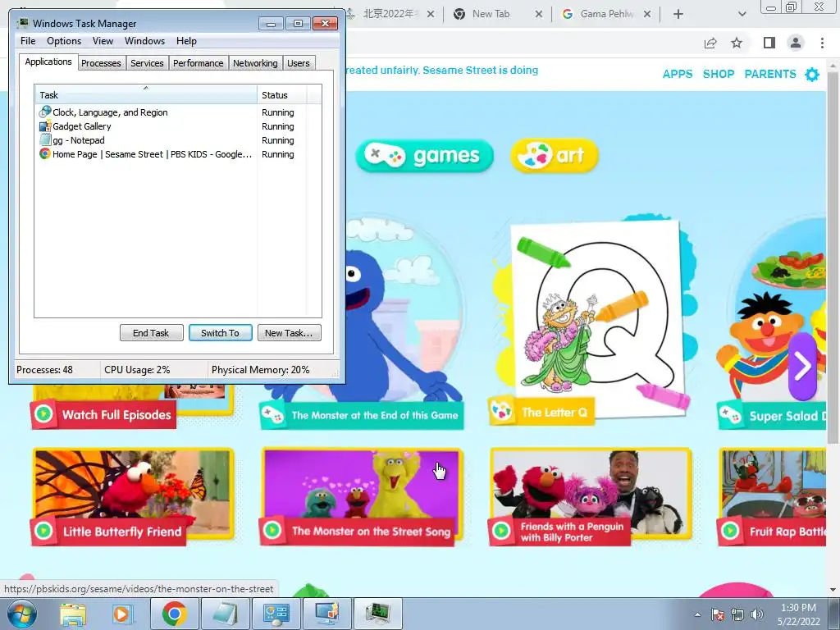The width and height of the screenshot is (840, 630).
Task: Switch to Services tab
Action: 147,63
